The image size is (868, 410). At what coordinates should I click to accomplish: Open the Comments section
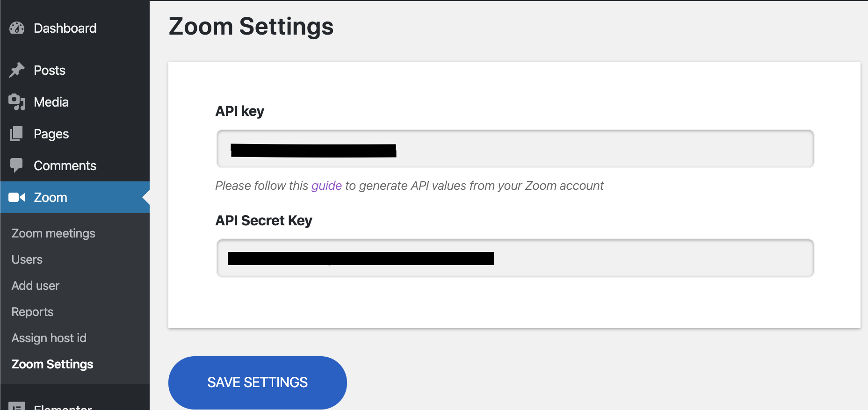[x=65, y=165]
